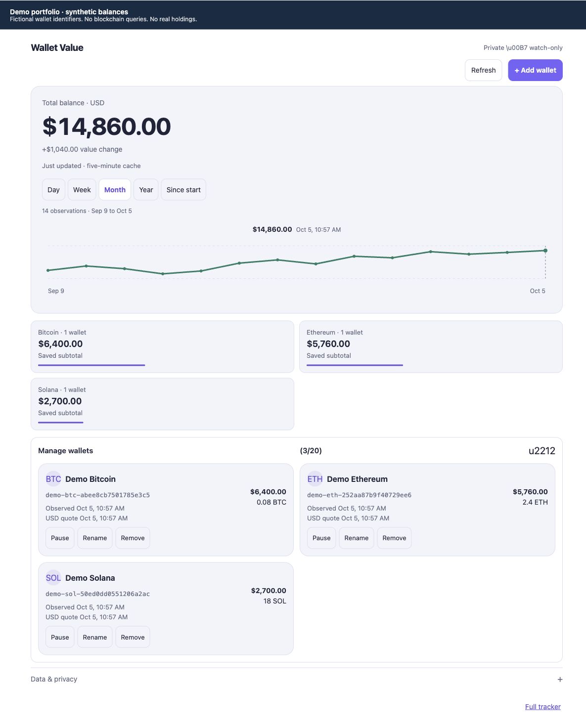This screenshot has height=728, width=586.
Task: Rename the Demo Bitcoin wallet
Action: click(x=95, y=538)
